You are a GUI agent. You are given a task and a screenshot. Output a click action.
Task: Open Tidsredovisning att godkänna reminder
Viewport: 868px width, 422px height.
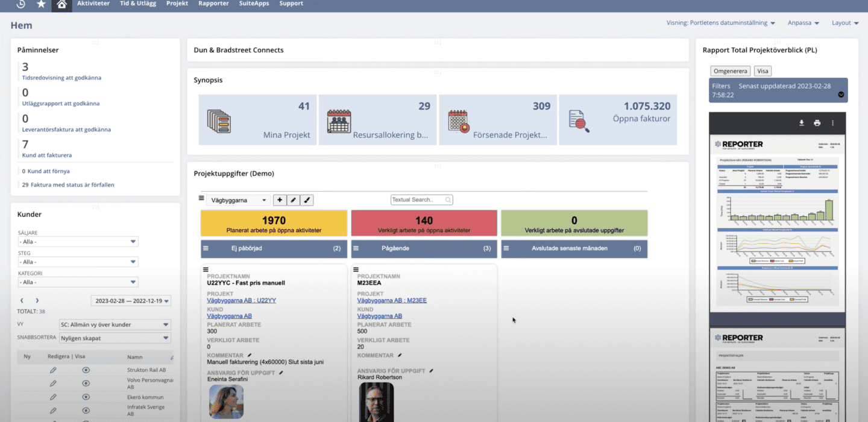click(x=61, y=78)
